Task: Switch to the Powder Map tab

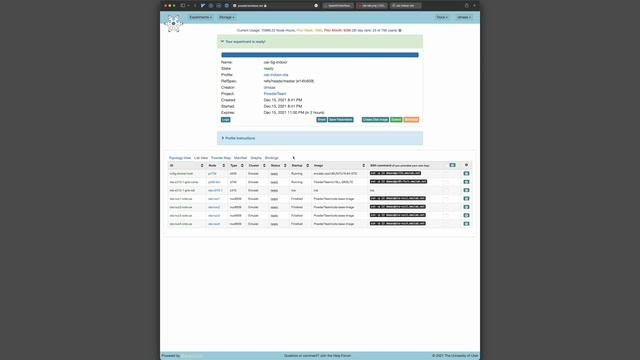Action: click(x=221, y=158)
